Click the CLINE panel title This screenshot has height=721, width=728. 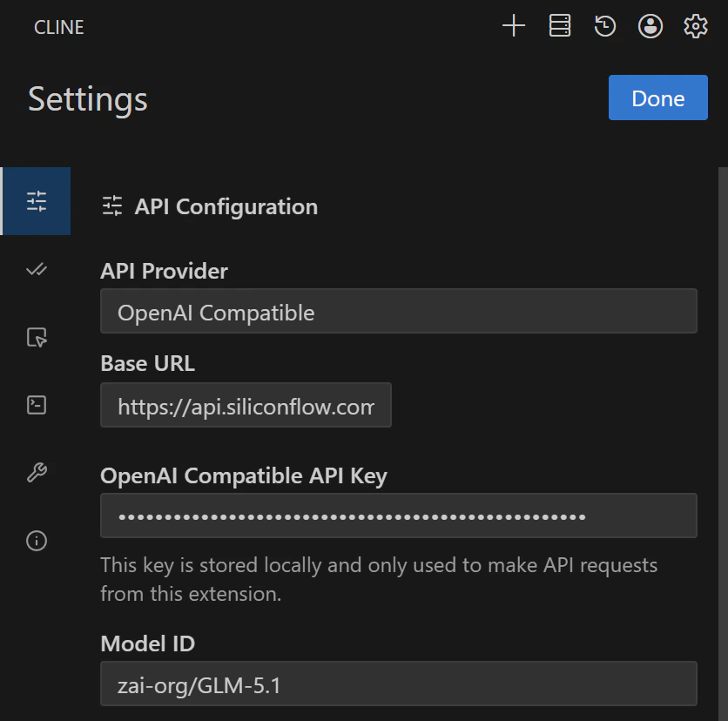(x=59, y=27)
